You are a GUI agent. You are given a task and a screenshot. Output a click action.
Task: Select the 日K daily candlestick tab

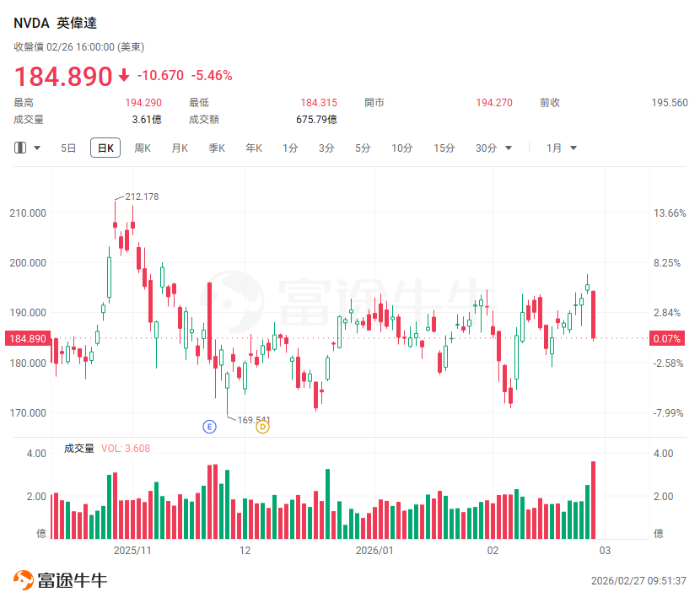[105, 148]
